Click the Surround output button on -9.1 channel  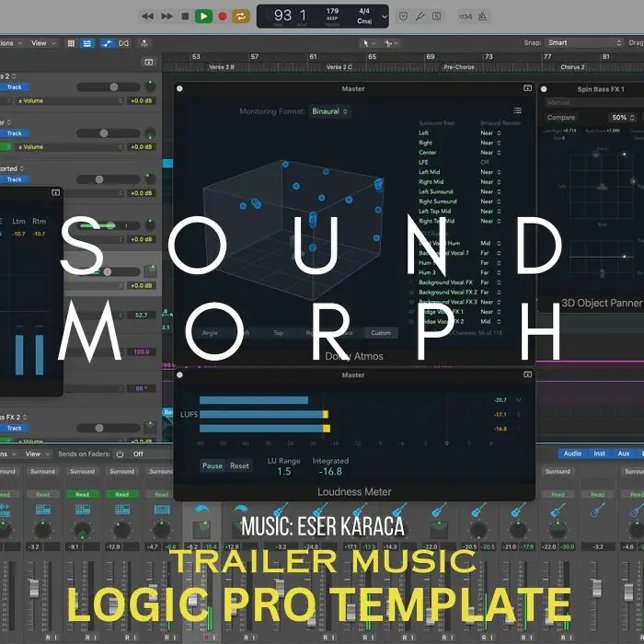click(x=82, y=471)
